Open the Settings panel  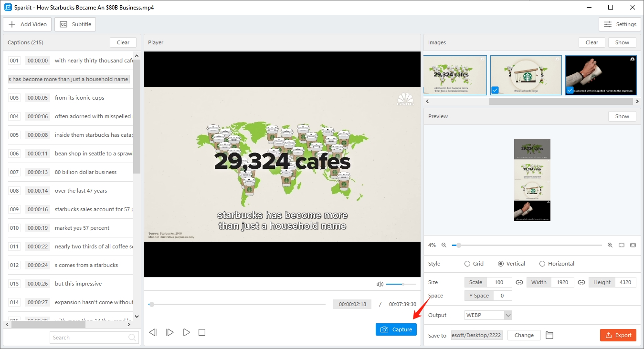coord(620,24)
